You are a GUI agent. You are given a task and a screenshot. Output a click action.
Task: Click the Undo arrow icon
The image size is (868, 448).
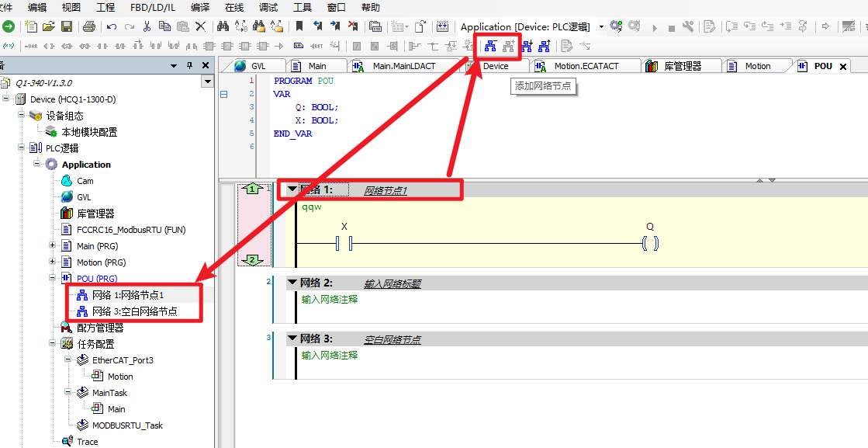pyautogui.click(x=112, y=26)
